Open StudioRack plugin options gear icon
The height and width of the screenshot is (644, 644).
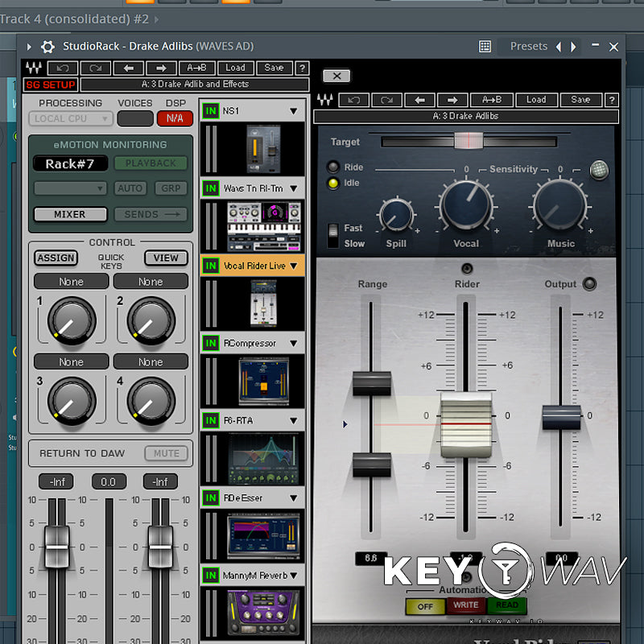coord(47,47)
